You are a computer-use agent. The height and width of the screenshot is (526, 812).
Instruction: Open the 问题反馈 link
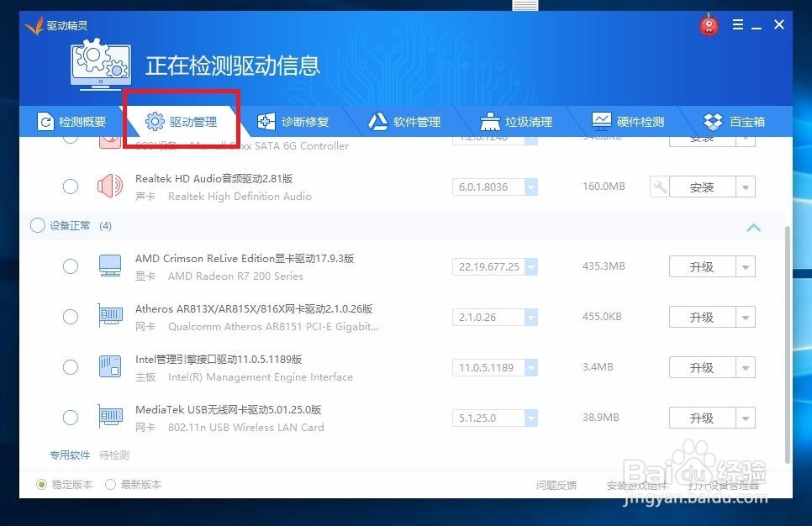point(556,485)
